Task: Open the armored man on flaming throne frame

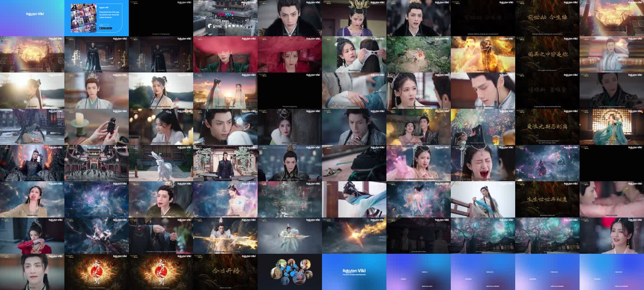Action: click(32, 163)
